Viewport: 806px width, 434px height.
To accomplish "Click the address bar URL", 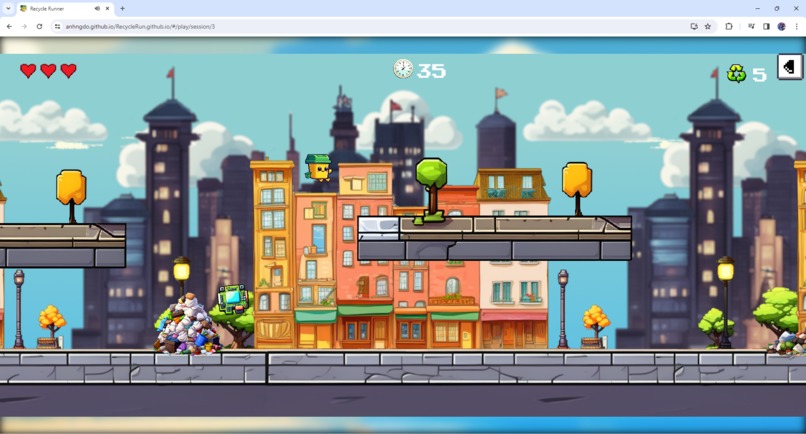I will pyautogui.click(x=140, y=26).
